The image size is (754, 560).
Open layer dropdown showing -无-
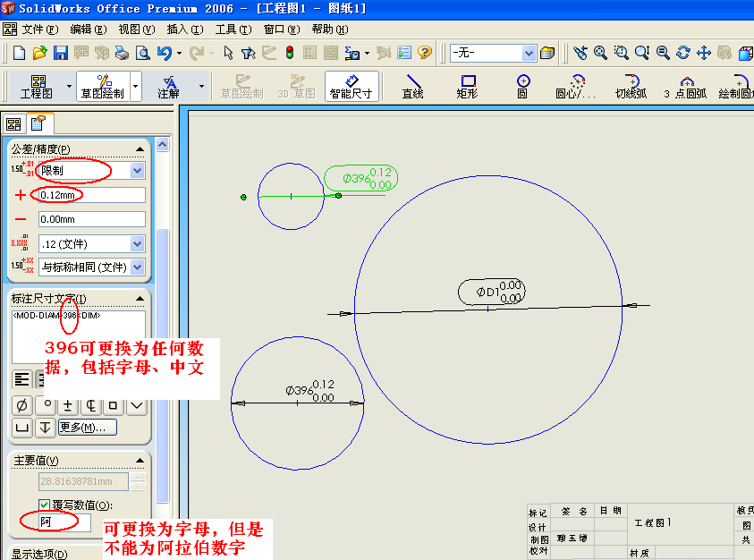click(x=529, y=53)
